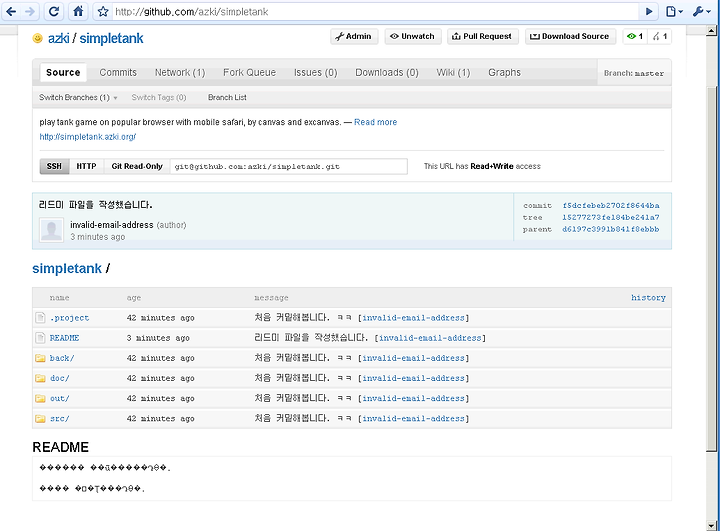Open the parent hash link
The width and height of the screenshot is (720, 531).
(611, 229)
